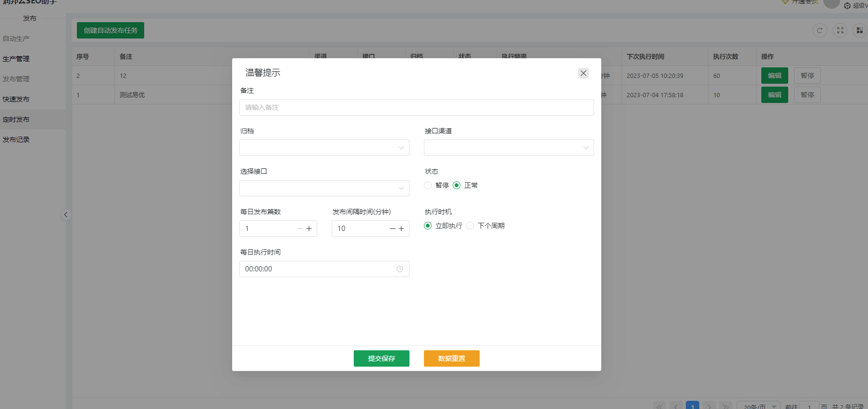
Task: Click first page double-arrow
Action: (x=660, y=406)
